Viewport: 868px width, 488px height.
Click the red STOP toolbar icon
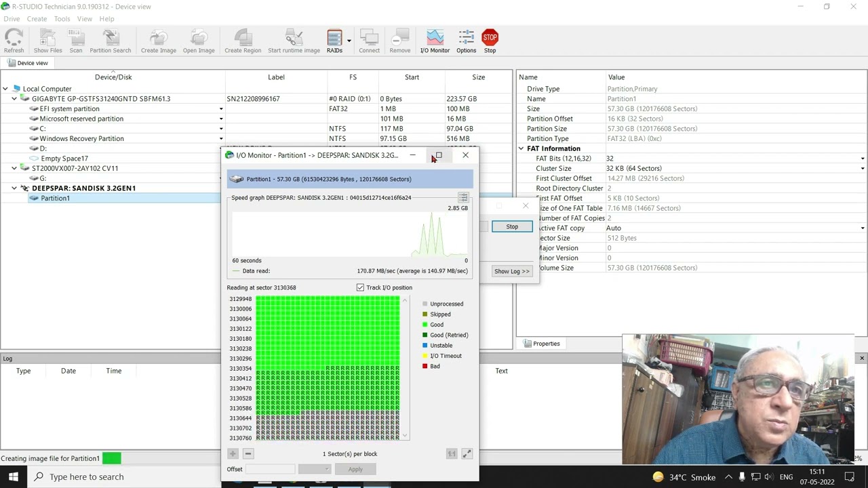tap(490, 41)
